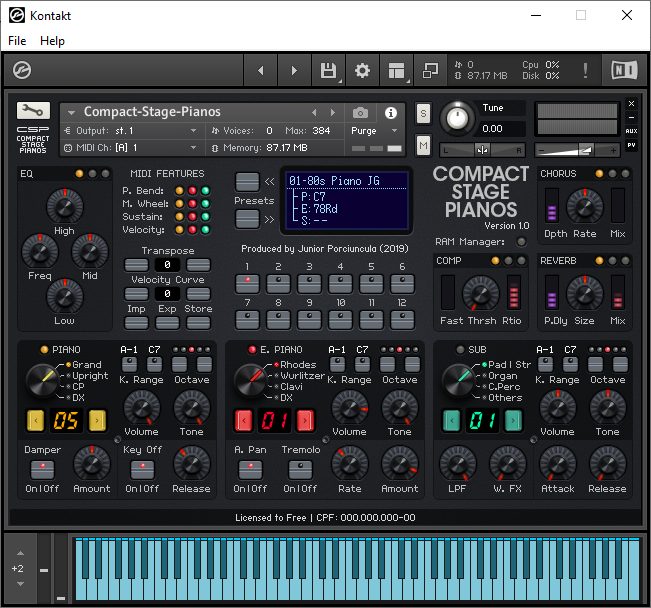Adjust the instrument pan slider

pyautogui.click(x=482, y=150)
